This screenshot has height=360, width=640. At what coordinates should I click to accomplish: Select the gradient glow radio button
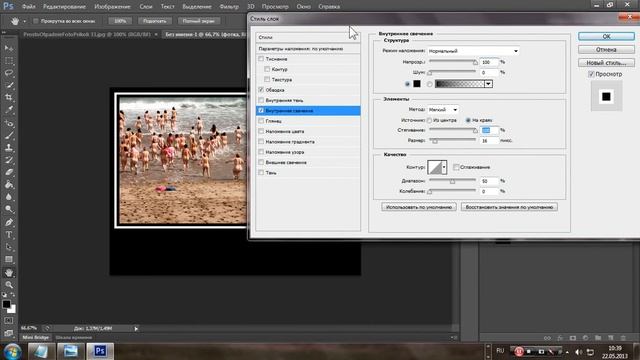(429, 84)
